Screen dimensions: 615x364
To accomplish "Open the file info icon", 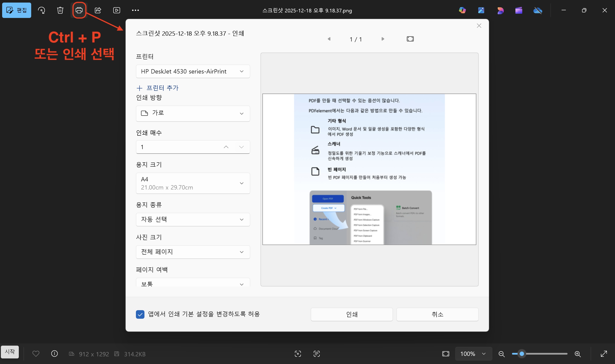I will point(54,354).
